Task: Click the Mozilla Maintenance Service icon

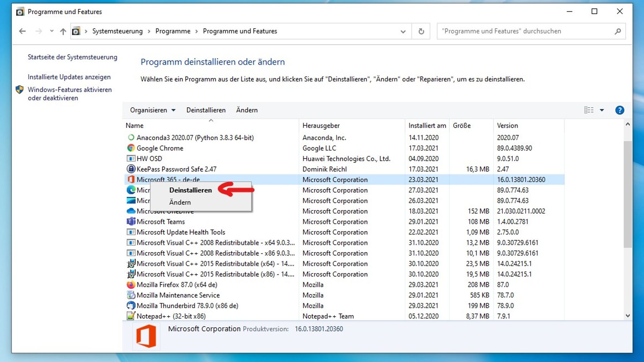Action: point(131,295)
